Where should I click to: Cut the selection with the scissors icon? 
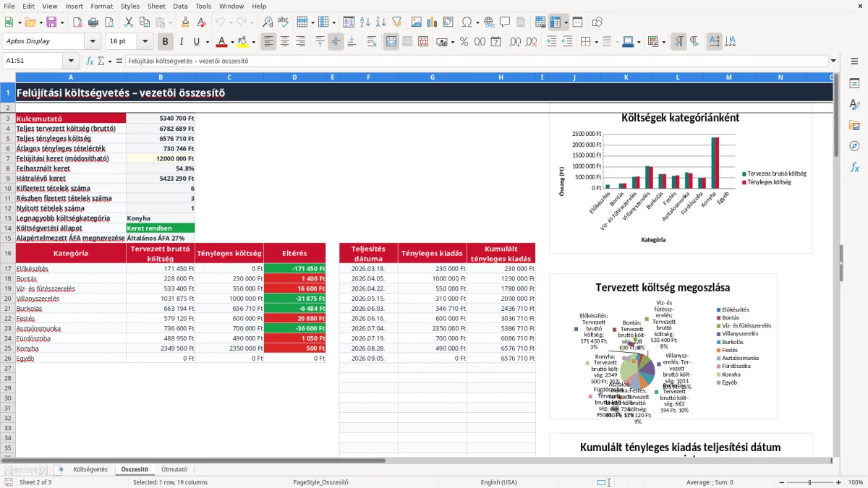click(x=129, y=22)
